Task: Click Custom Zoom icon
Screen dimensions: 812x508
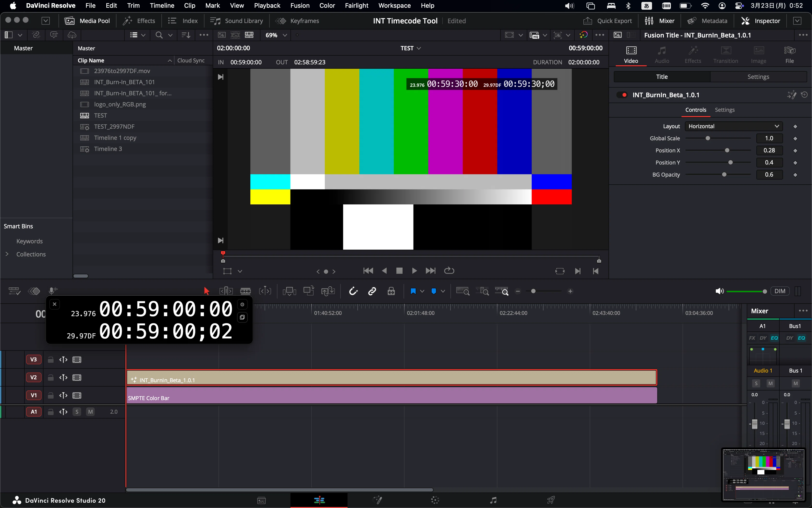Action: click(x=502, y=291)
